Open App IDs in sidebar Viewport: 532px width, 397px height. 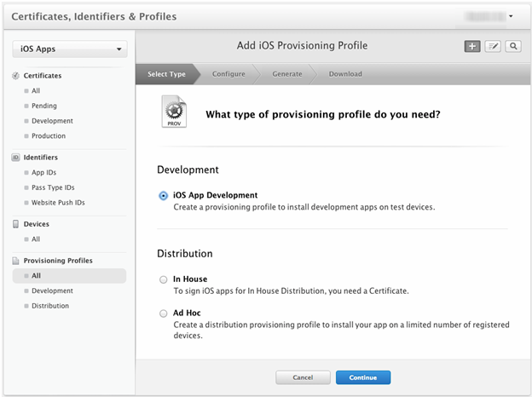point(43,173)
